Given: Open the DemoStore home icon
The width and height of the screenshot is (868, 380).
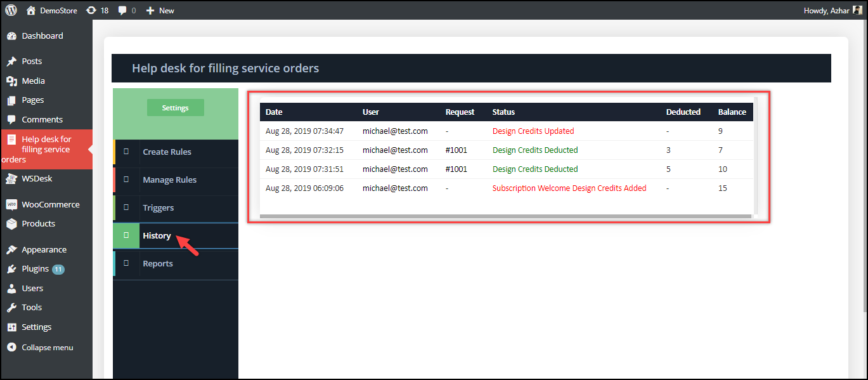Looking at the screenshot, I should (x=31, y=10).
